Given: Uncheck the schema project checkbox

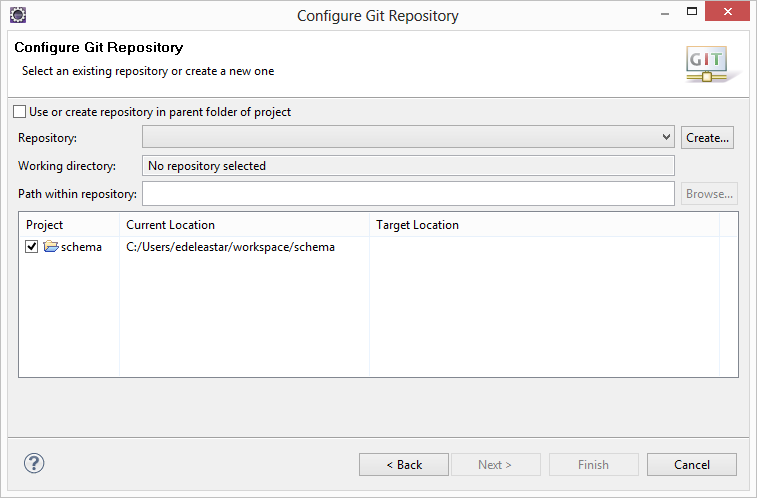Looking at the screenshot, I should click(32, 247).
